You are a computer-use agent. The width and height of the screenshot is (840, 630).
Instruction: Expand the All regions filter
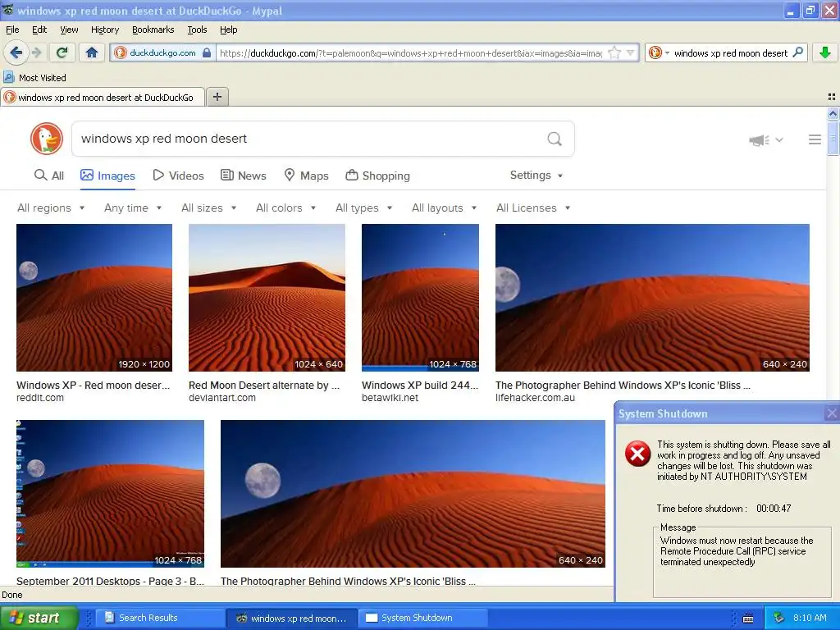click(x=51, y=208)
